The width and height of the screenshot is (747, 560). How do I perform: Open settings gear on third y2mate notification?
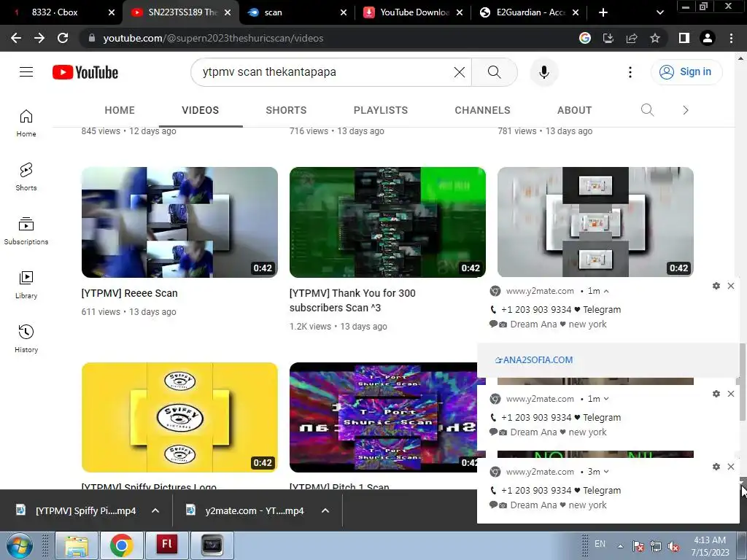(716, 467)
